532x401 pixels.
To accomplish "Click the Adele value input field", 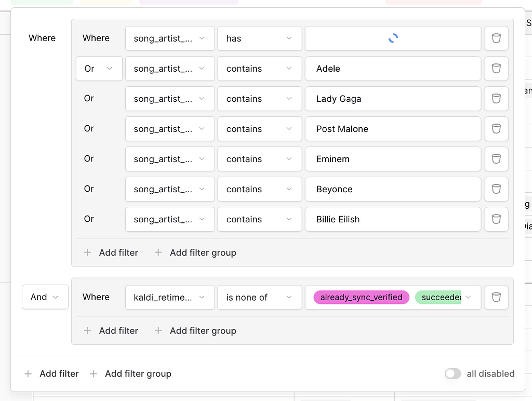I will 393,69.
